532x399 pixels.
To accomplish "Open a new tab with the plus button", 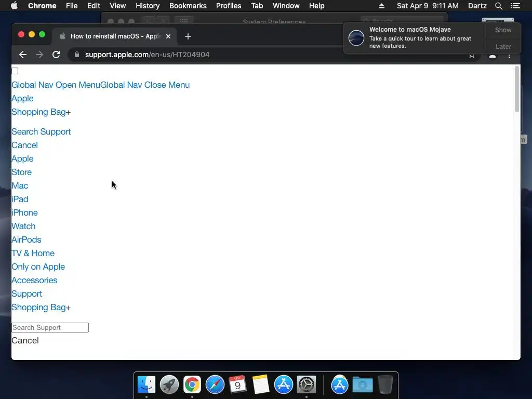I will [188, 36].
